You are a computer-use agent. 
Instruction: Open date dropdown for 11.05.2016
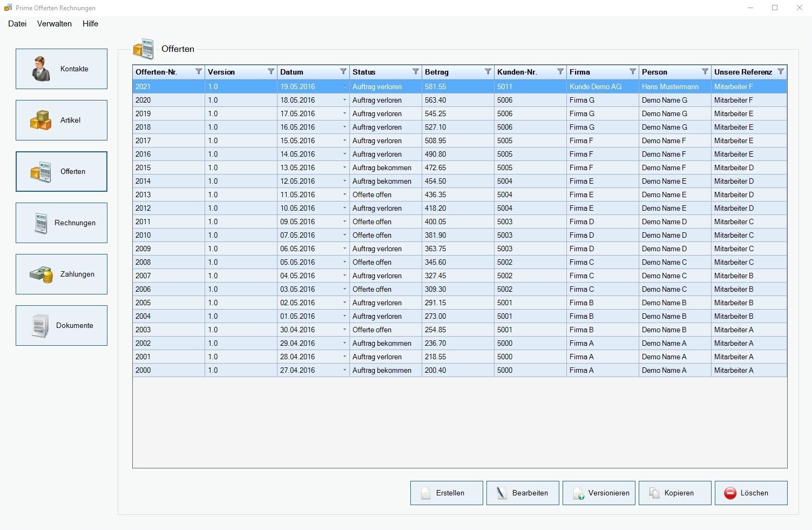point(344,194)
